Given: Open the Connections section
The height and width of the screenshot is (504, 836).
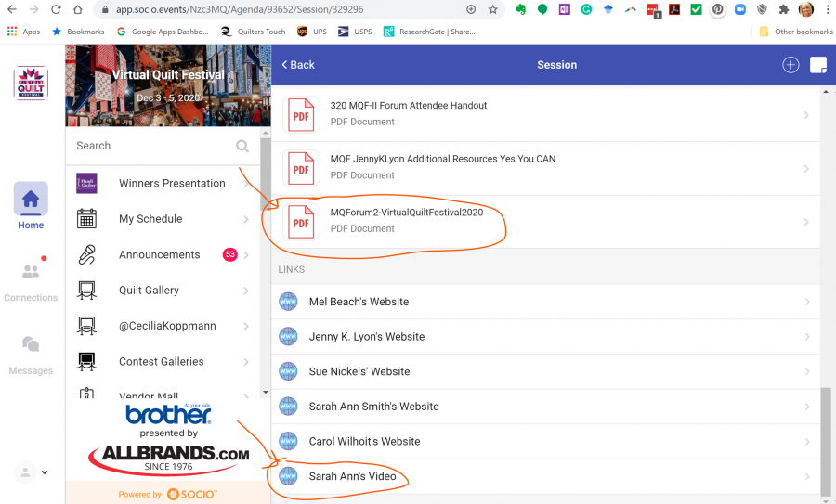Looking at the screenshot, I should click(31, 282).
